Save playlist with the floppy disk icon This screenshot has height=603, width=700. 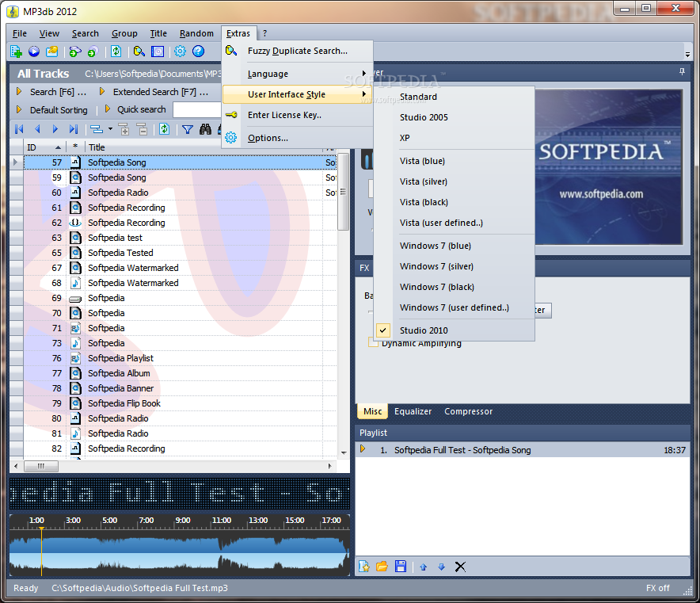tap(401, 567)
